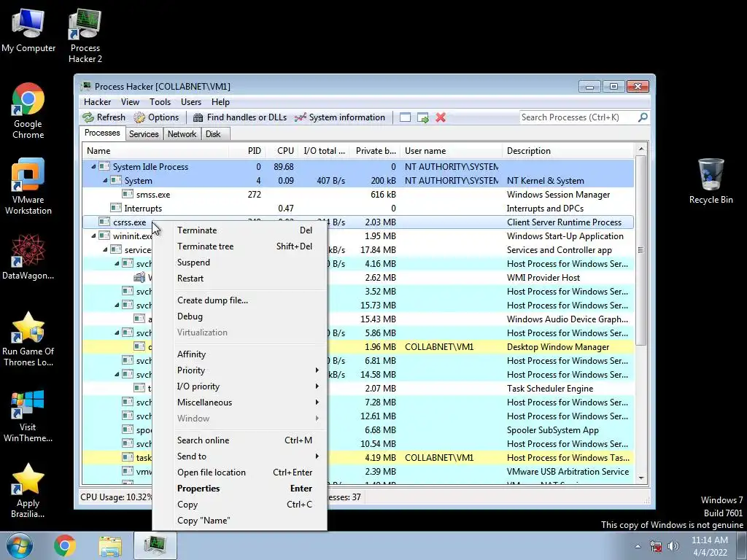Image resolution: width=747 pixels, height=560 pixels.
Task: Select Open file location
Action: (247, 472)
